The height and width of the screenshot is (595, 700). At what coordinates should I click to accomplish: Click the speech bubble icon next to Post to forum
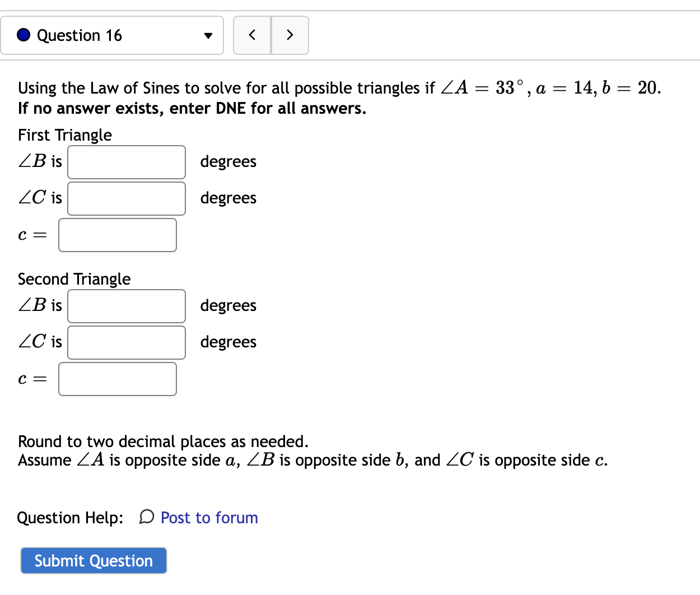point(146,518)
